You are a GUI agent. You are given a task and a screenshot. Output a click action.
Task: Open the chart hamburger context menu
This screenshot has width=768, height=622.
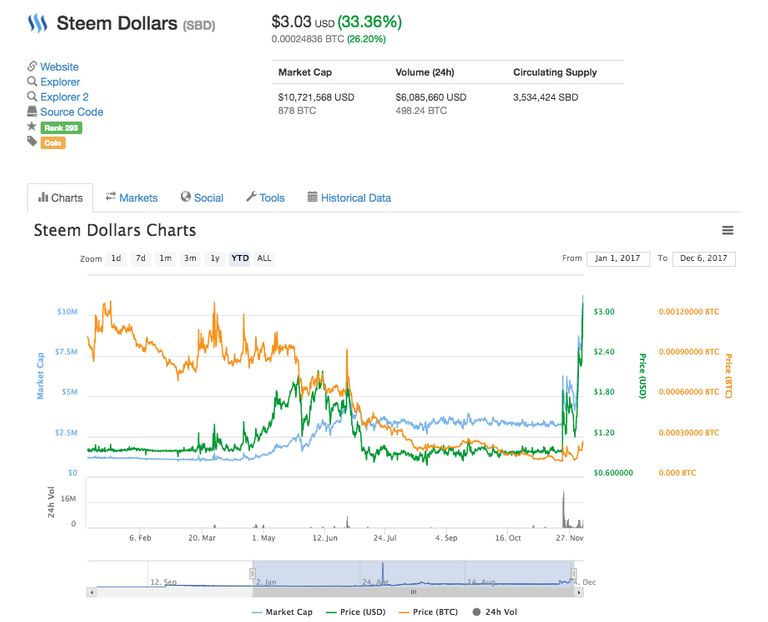click(727, 230)
